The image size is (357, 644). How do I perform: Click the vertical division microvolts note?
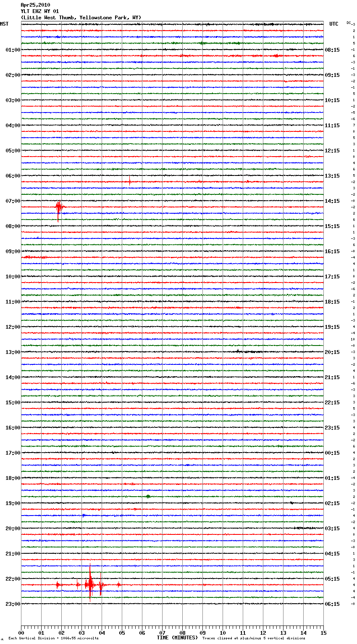coord(53,639)
